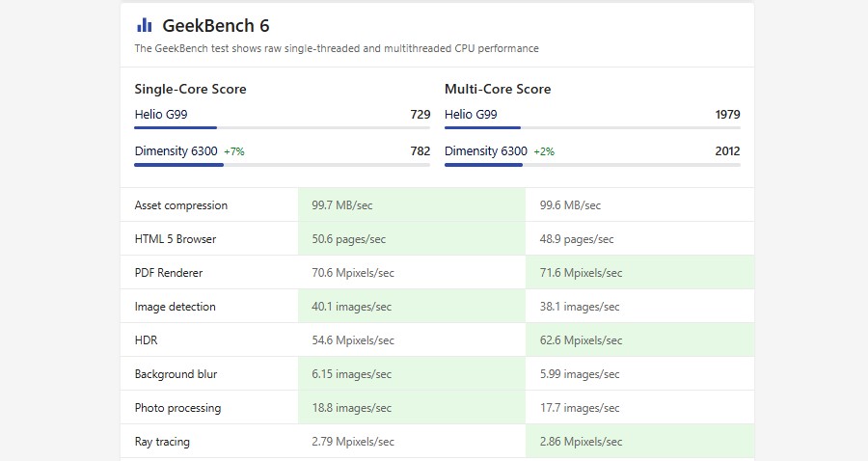
Task: Click the HTML 5 Browser row label
Action: coord(176,239)
